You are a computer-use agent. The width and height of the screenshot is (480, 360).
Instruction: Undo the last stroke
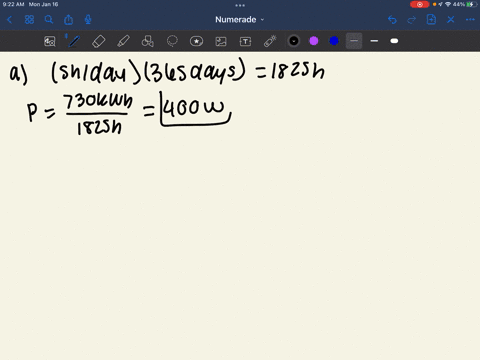pyautogui.click(x=392, y=20)
